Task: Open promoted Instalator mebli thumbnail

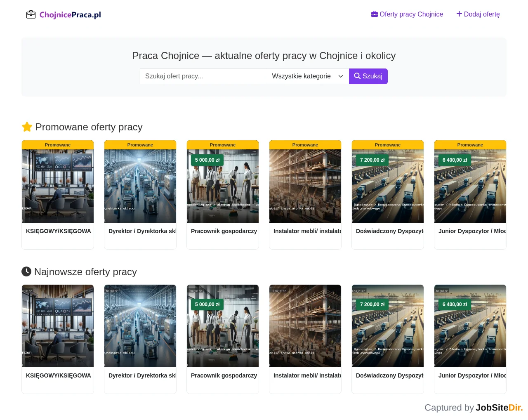Action: click(305, 186)
